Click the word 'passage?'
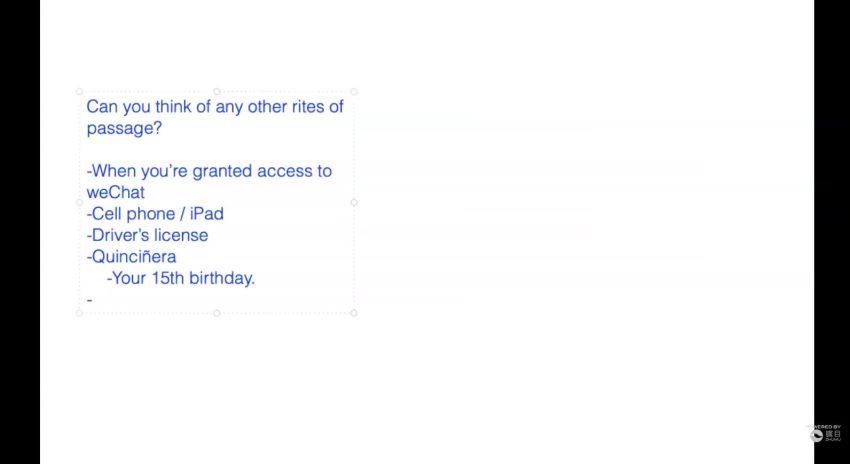 pyautogui.click(x=124, y=129)
